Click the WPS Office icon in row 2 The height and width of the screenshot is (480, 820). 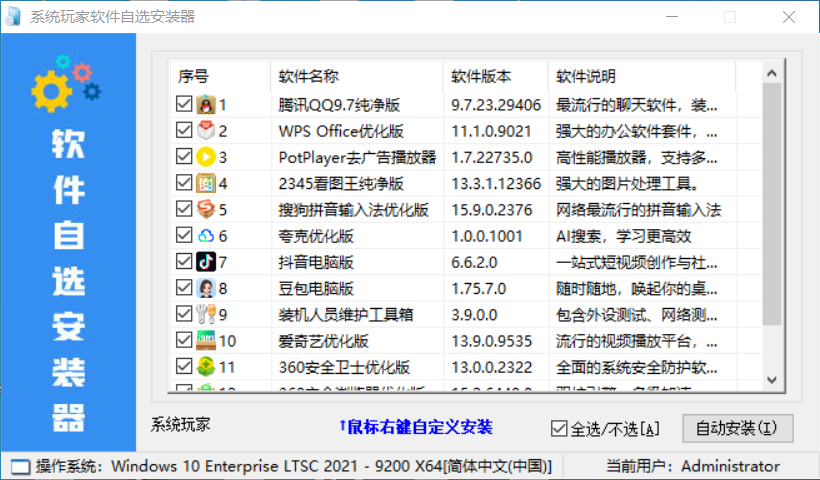pyautogui.click(x=206, y=130)
